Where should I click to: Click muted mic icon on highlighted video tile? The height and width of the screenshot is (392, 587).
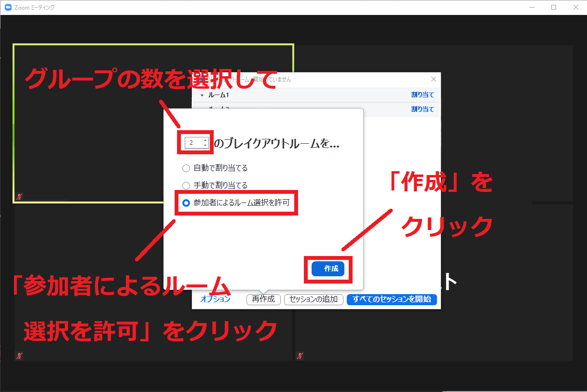19,197
